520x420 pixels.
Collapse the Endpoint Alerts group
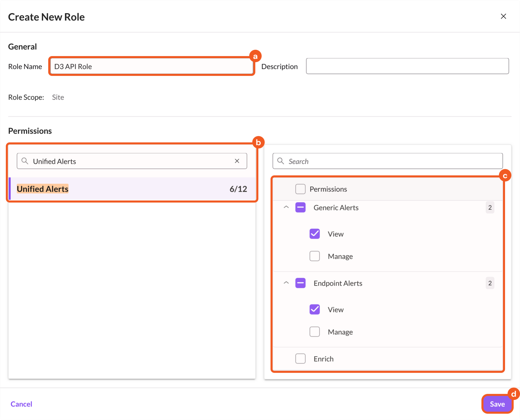[x=286, y=283]
